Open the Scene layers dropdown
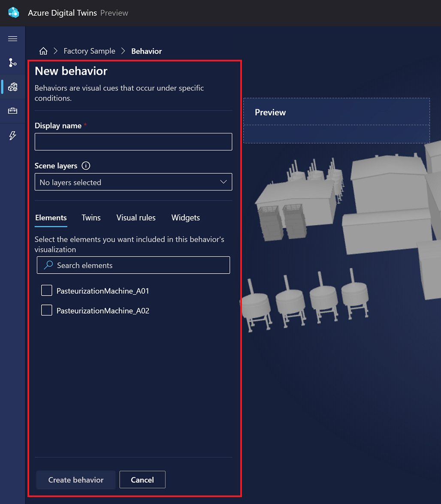Image resolution: width=441 pixels, height=504 pixels. (x=133, y=182)
